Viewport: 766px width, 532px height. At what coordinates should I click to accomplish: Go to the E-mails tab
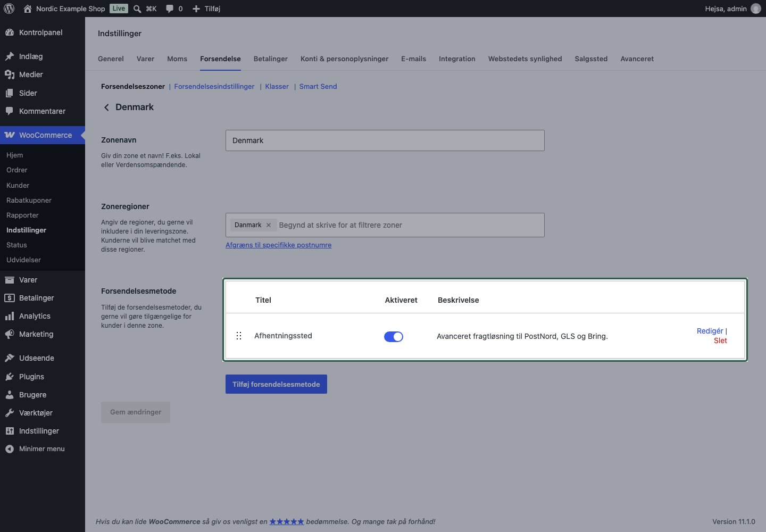[x=413, y=59]
